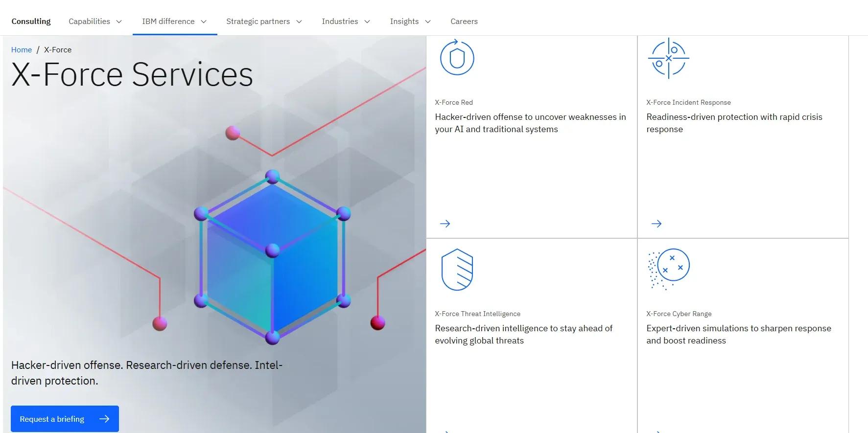
Task: Follow the arrow on the Incident Response card
Action: point(657,224)
